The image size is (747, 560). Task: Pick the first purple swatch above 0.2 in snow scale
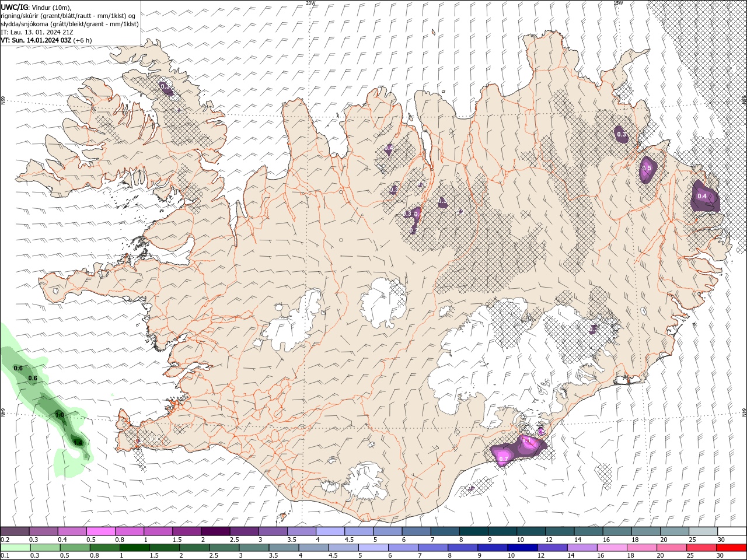click(x=15, y=531)
